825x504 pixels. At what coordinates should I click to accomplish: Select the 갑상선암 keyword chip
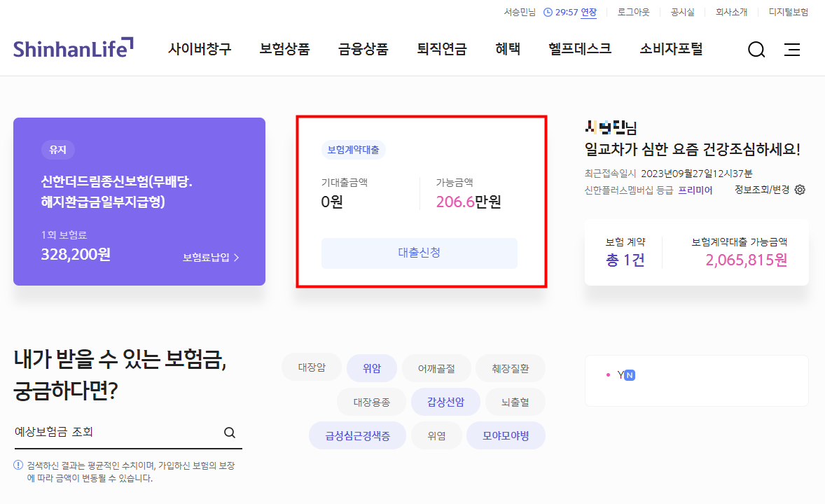445,402
